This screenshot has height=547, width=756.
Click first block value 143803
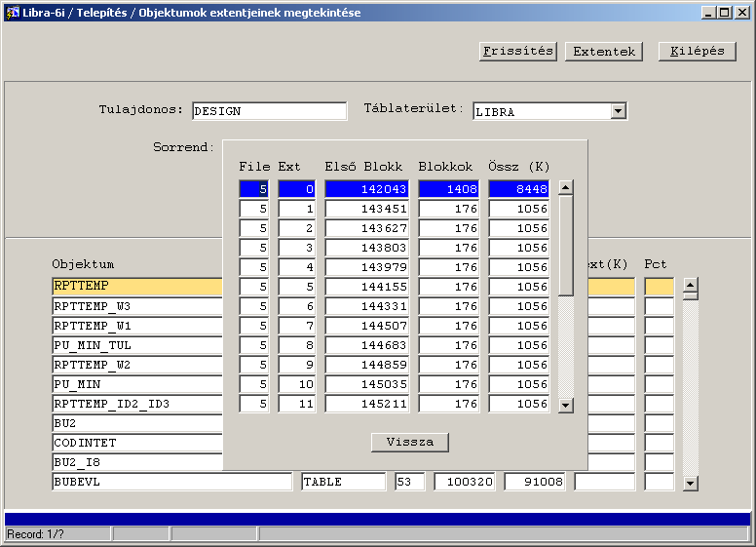pos(366,248)
